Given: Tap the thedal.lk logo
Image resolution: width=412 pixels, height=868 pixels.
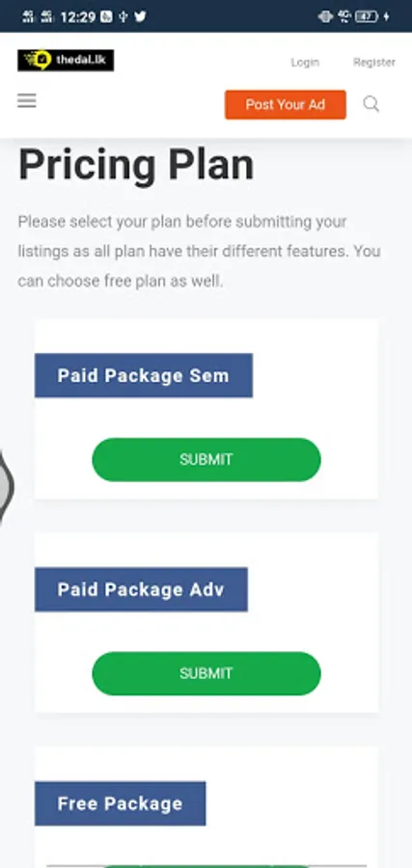Looking at the screenshot, I should coord(66,61).
